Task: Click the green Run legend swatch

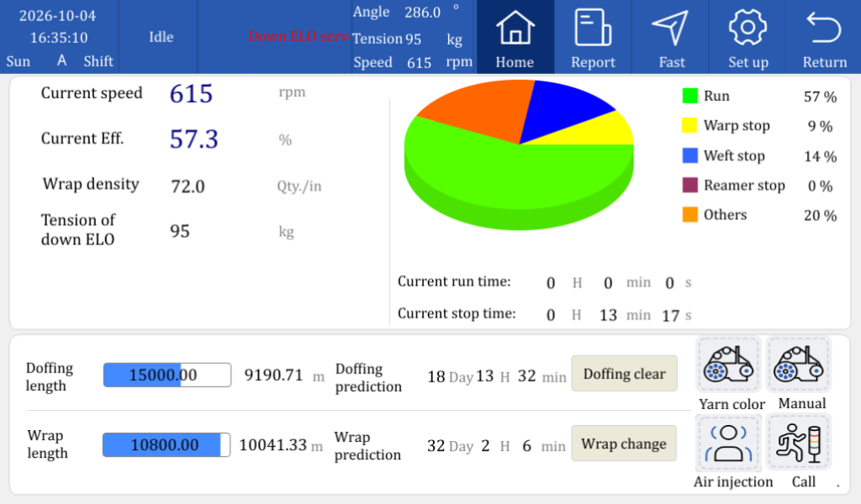Action: 689,96
